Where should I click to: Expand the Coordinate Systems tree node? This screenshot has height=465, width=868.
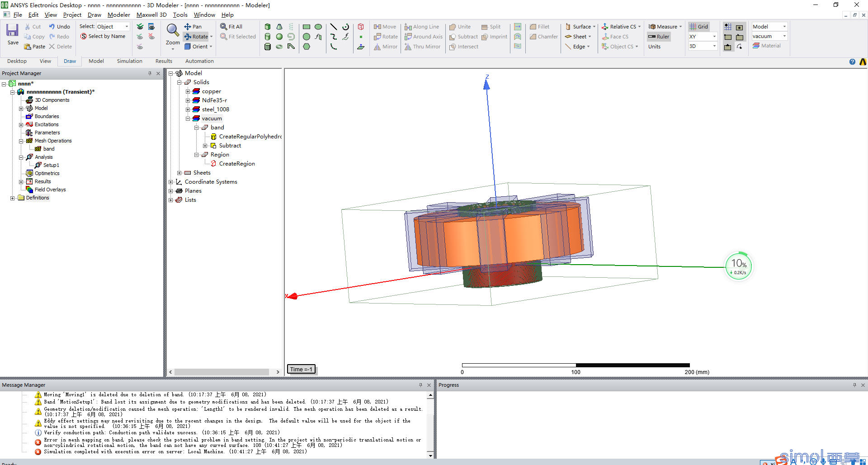(x=171, y=182)
